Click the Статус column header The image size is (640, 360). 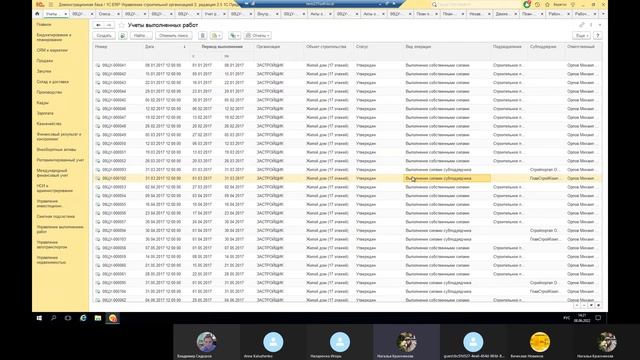(378, 47)
